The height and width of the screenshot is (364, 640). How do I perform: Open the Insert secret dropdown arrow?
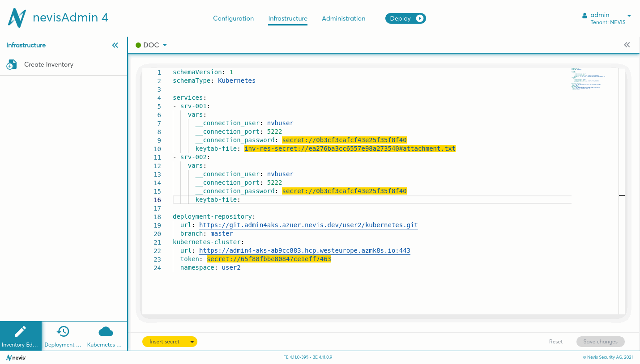pos(192,342)
